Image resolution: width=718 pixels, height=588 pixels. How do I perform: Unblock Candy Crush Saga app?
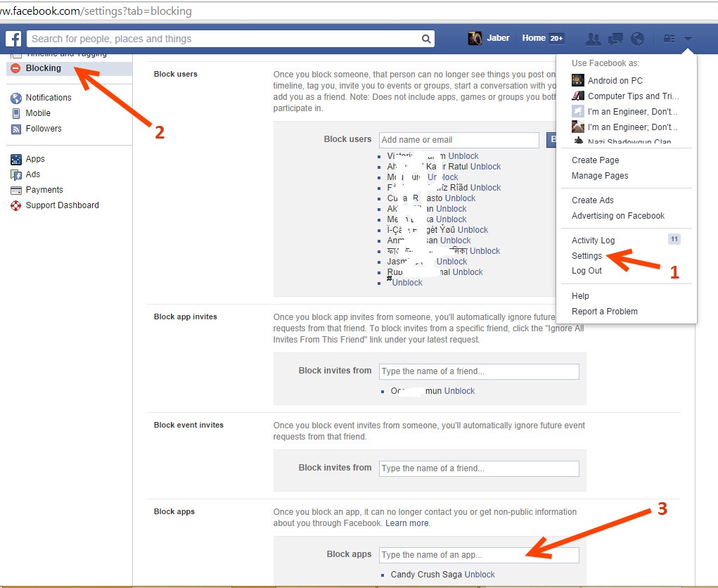(480, 575)
